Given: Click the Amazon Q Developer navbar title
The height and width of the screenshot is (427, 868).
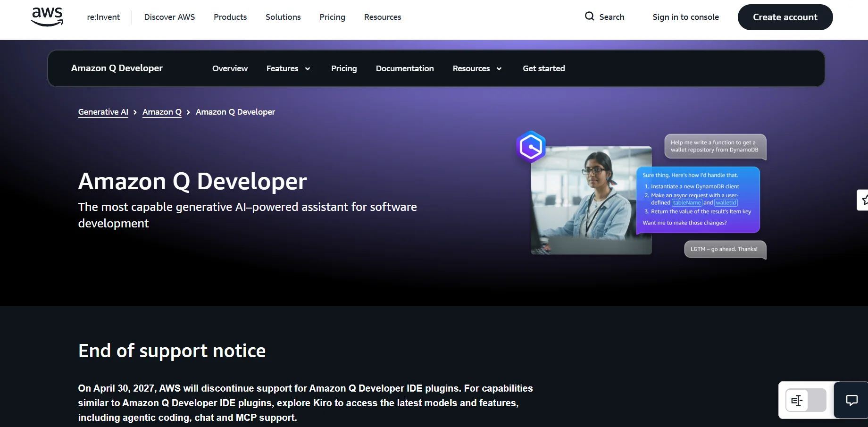Looking at the screenshot, I should [117, 68].
